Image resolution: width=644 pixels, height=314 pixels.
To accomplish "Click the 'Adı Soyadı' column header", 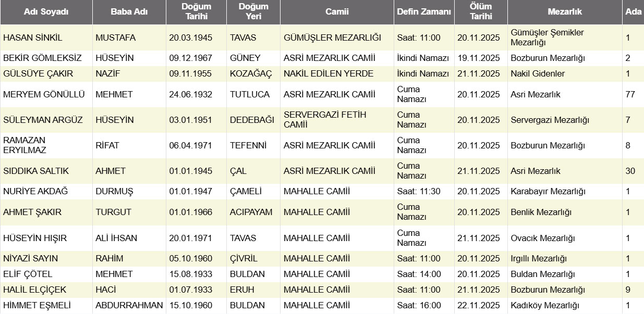I will (x=46, y=12).
